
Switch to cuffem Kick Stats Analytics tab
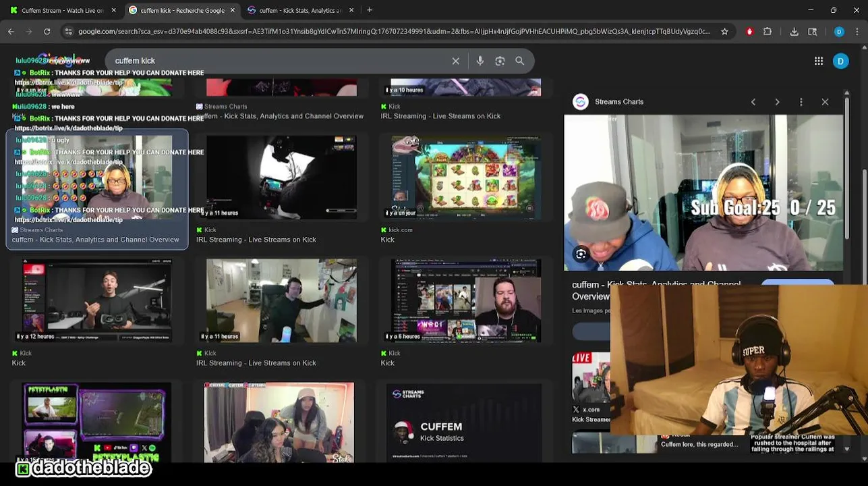(300, 10)
